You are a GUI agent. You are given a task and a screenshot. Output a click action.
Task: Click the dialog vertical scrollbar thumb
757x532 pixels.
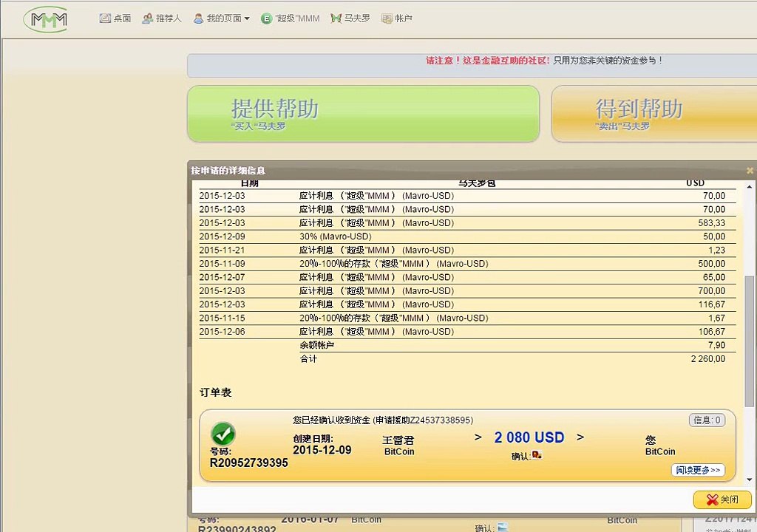(x=750, y=341)
